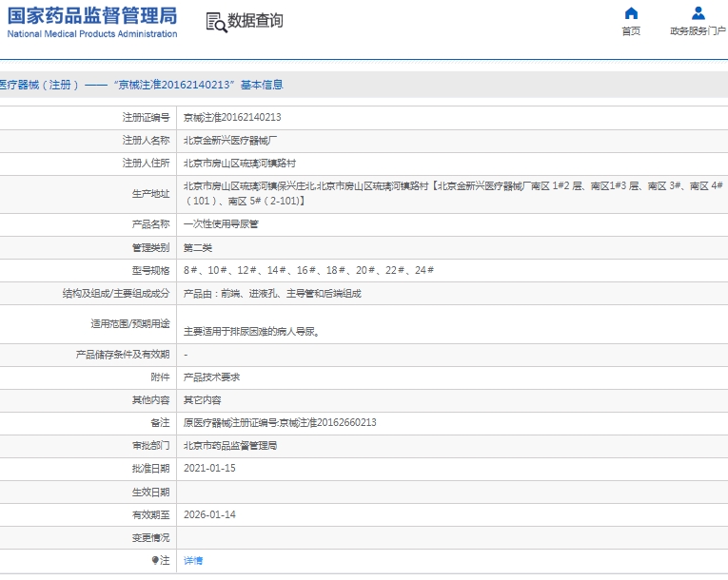
Task: Click the 注册人名称 field label
Action: point(147,140)
